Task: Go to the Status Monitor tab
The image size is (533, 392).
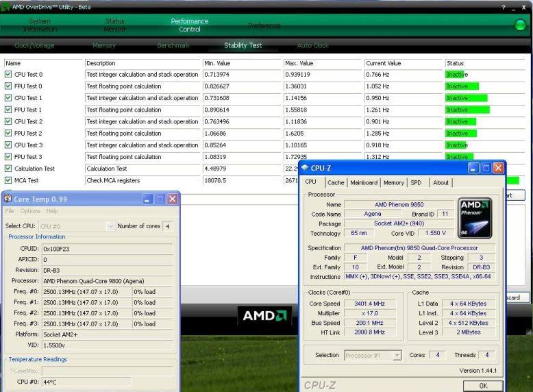Action: point(114,25)
